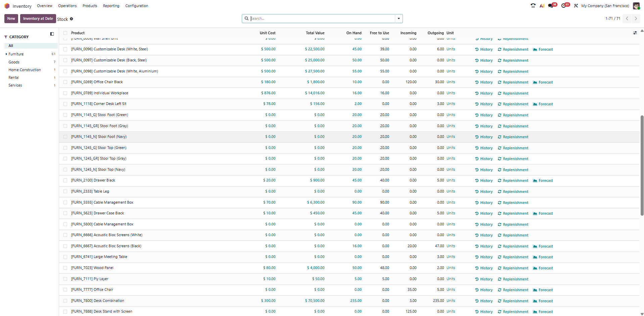Screen dimensions: 644x316
Task: Open the search filter dropdown arrow
Action: pos(398,18)
